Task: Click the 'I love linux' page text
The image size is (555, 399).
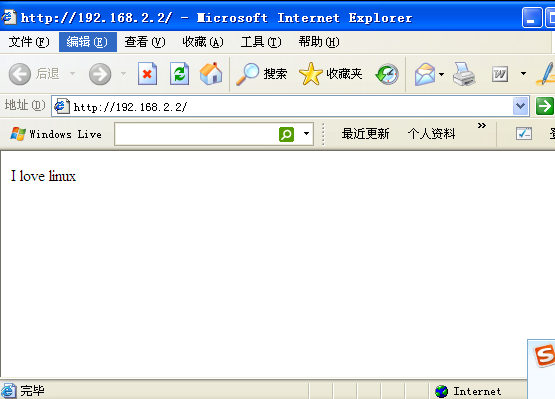Action: pyautogui.click(x=43, y=176)
